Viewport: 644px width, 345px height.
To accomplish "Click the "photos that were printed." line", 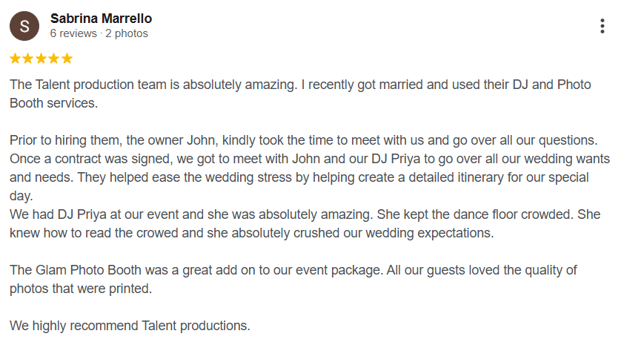I will click(81, 289).
